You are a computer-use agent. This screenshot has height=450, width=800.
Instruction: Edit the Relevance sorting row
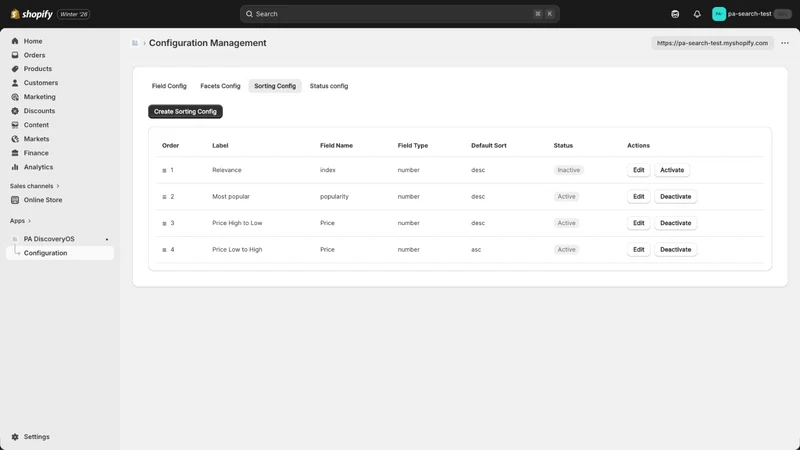pos(638,170)
